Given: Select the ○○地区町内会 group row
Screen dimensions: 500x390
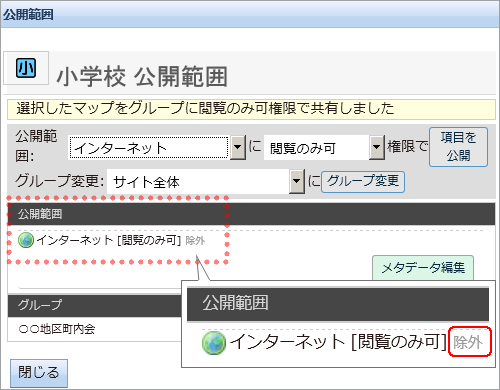Looking at the screenshot, I should [94, 329].
